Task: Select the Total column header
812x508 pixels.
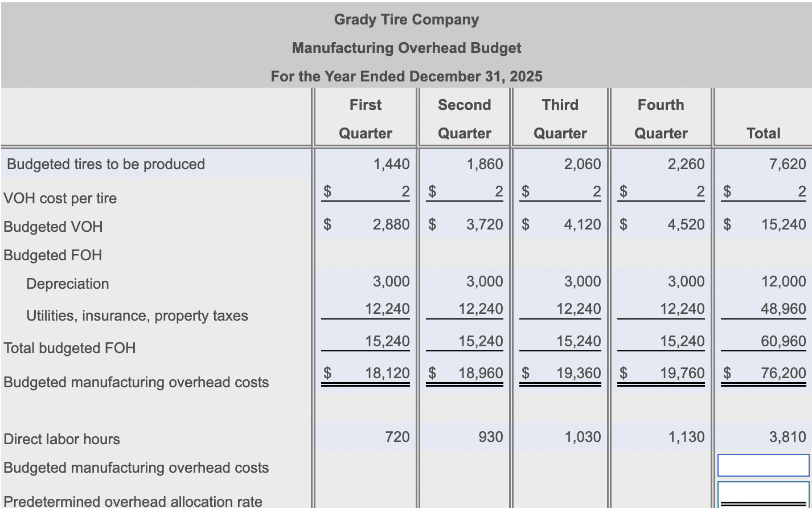Action: click(763, 133)
